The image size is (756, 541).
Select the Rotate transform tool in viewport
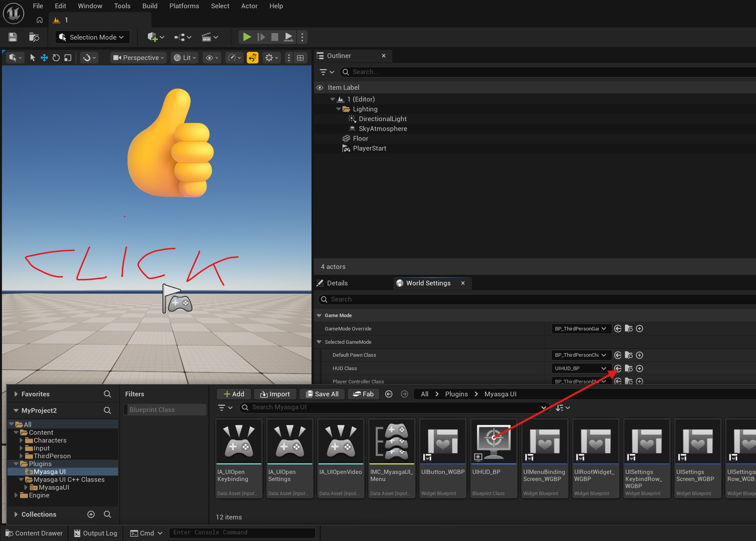56,58
